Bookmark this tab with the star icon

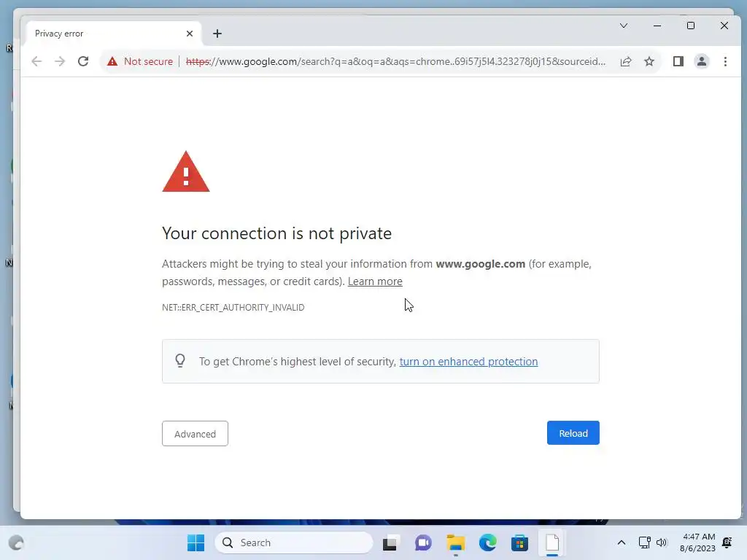(649, 61)
